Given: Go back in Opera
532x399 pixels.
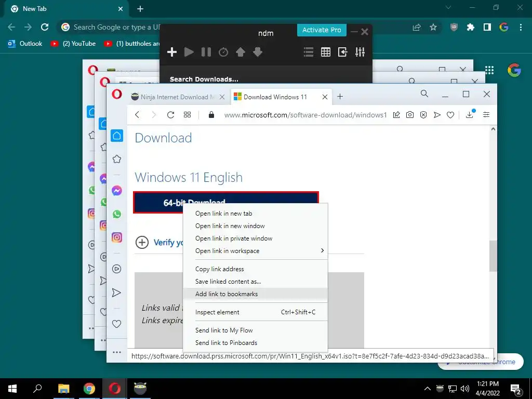Looking at the screenshot, I should coord(137,115).
